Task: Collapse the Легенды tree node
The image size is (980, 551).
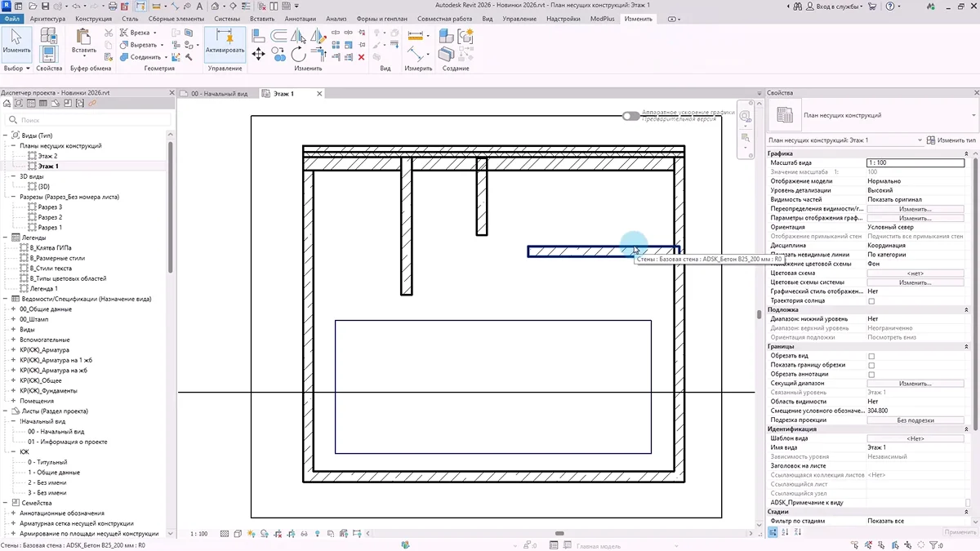Action: 6,238
